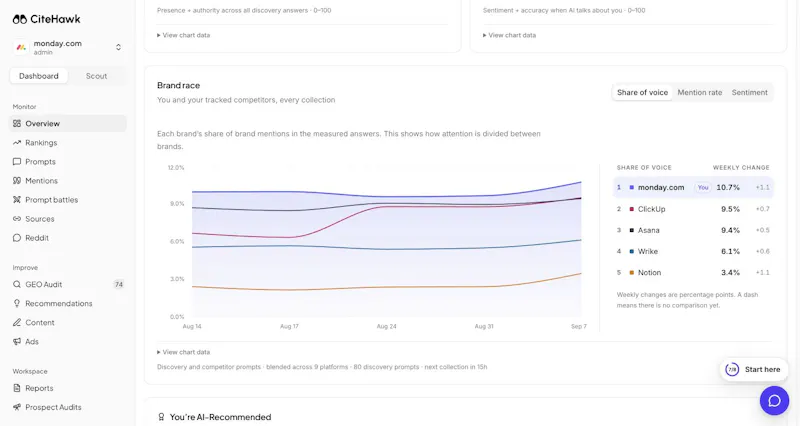800x426 pixels.
Task: Click the Ads megaphone icon
Action: 17,342
